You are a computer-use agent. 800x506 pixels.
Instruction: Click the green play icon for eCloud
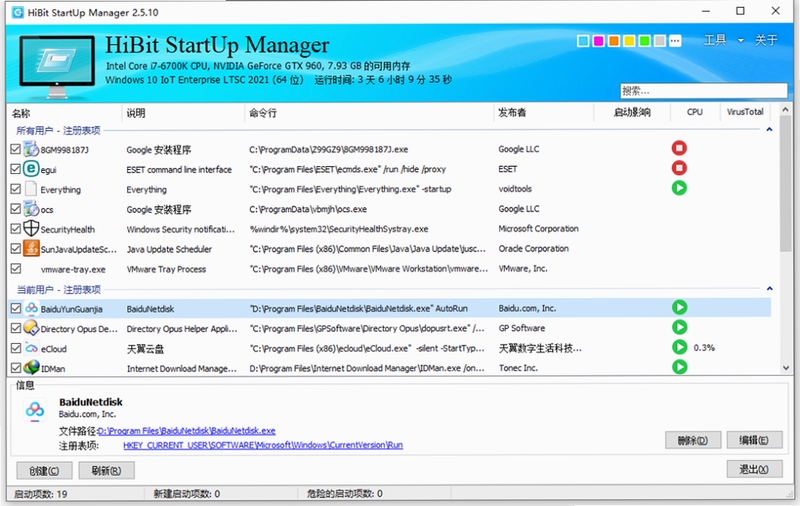(679, 347)
